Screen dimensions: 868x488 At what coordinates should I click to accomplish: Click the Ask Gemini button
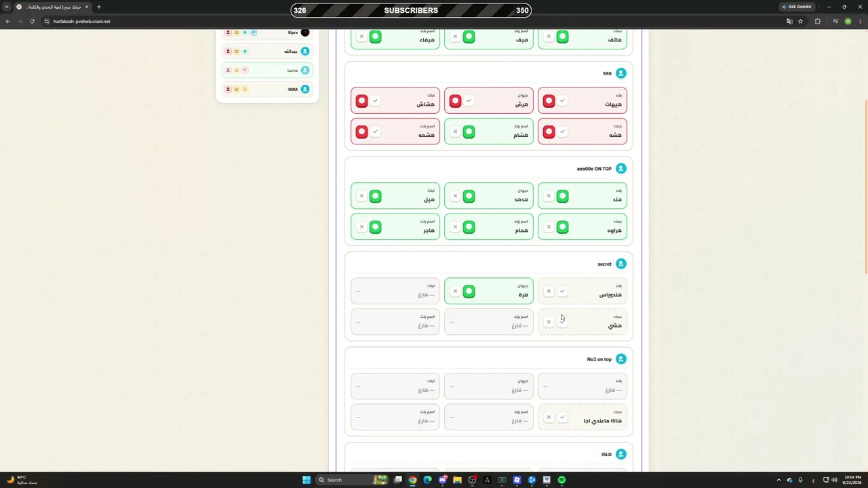(x=797, y=7)
